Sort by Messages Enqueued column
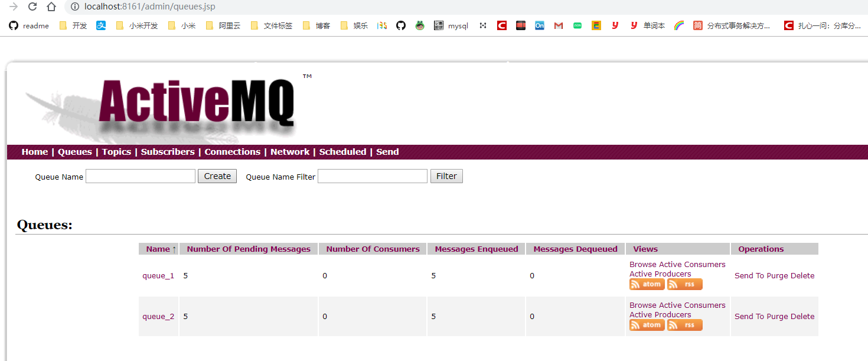Image resolution: width=868 pixels, height=361 pixels. click(477, 249)
